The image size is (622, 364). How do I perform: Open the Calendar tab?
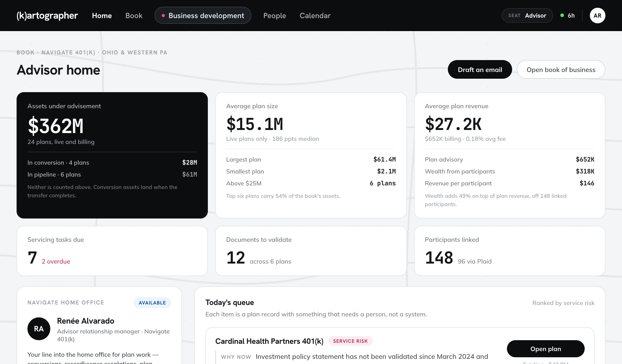pyautogui.click(x=315, y=16)
